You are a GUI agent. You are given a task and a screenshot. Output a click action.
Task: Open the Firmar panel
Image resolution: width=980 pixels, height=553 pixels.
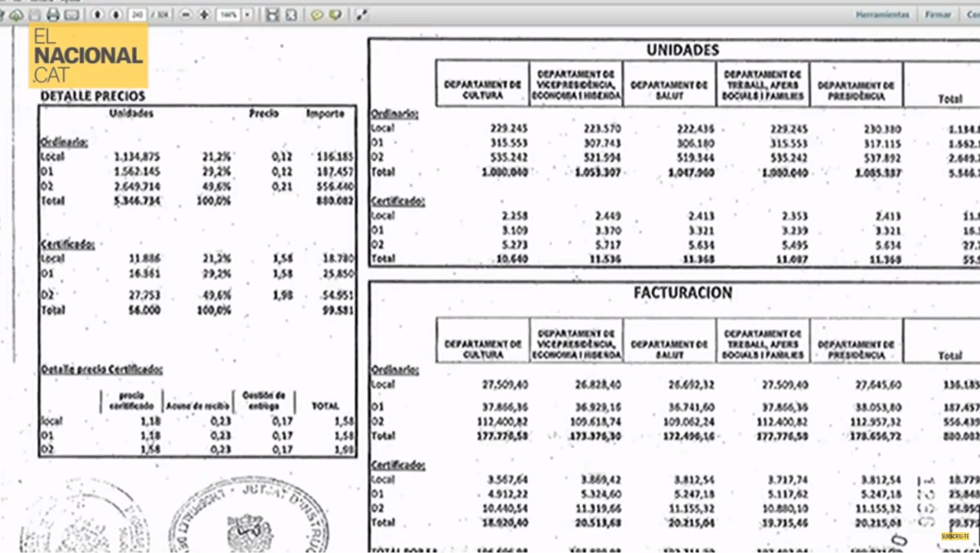[x=938, y=14]
